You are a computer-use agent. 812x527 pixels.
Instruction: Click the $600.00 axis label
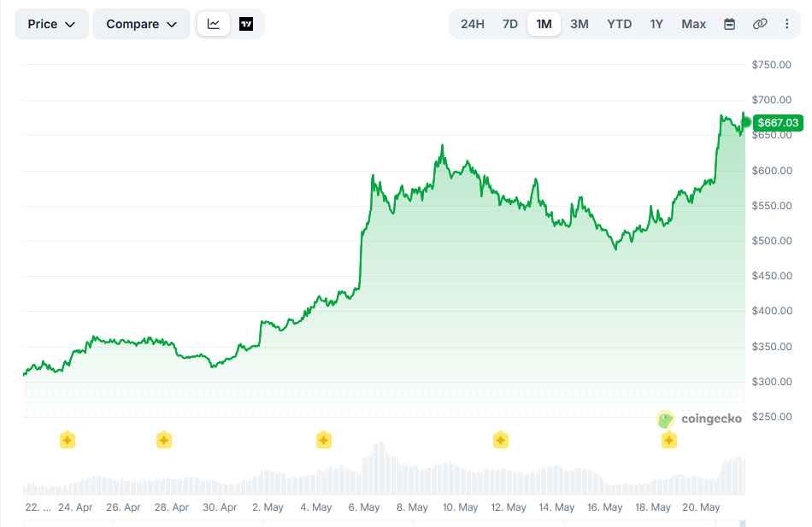pyautogui.click(x=772, y=170)
